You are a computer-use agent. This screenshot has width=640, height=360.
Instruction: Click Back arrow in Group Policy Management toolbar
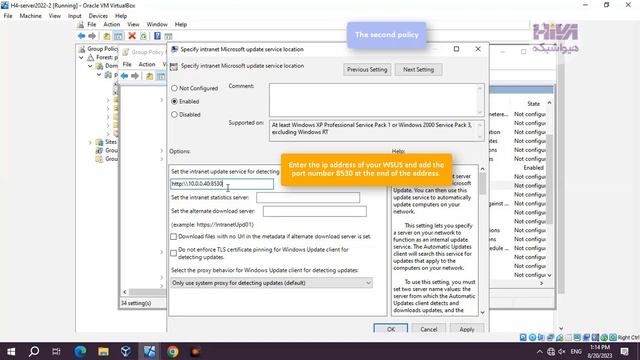pos(81,36)
